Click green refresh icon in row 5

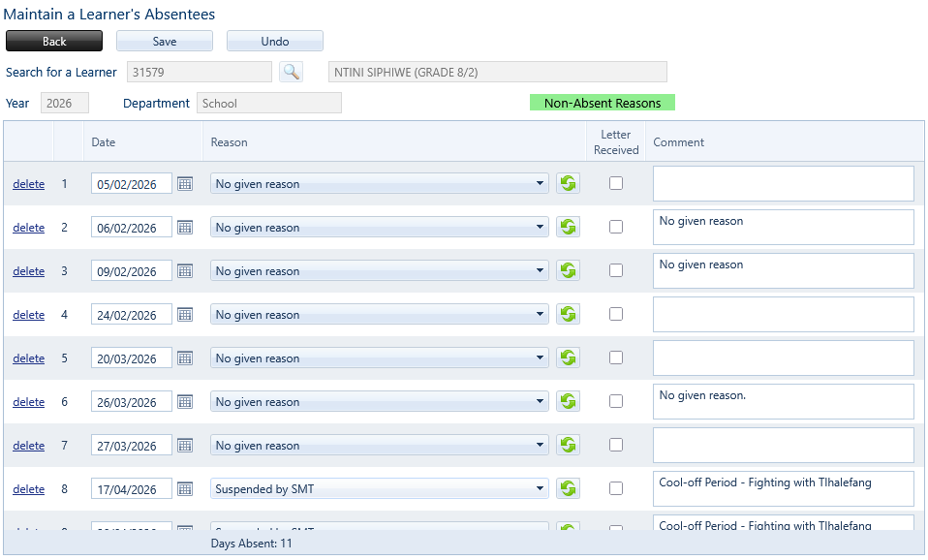(569, 358)
